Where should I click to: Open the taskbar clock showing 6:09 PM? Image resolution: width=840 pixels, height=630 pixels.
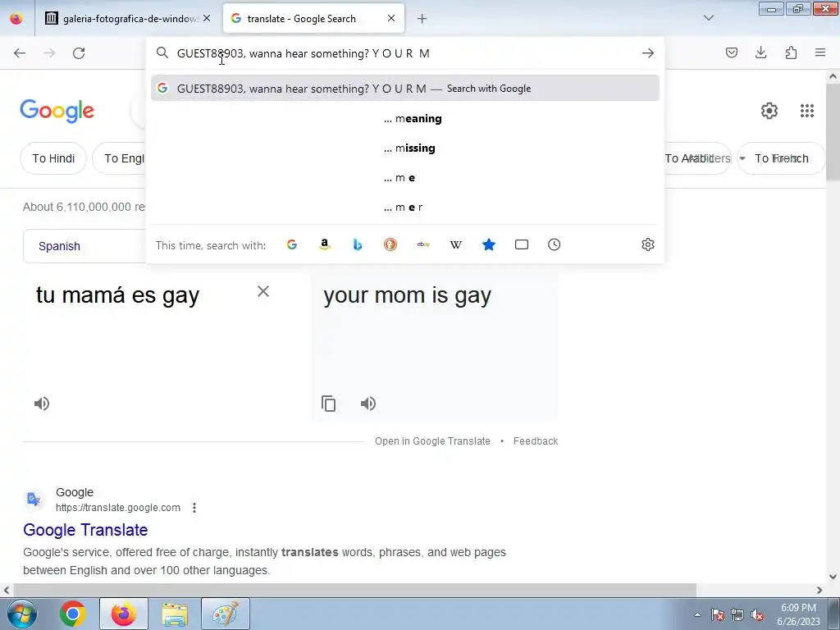[798, 614]
